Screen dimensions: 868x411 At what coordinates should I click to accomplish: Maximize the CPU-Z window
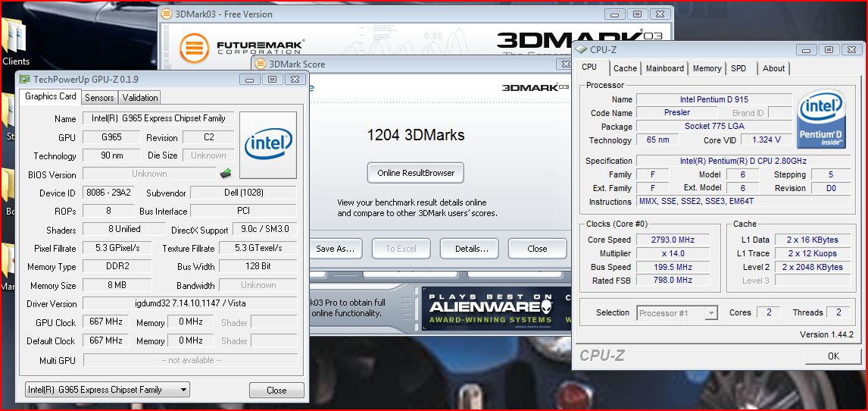(828, 49)
